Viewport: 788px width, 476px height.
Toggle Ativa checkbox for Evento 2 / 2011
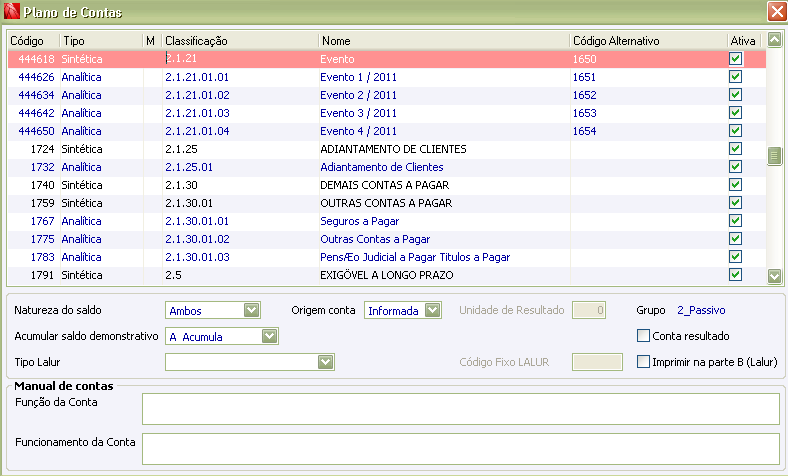pyautogui.click(x=735, y=95)
